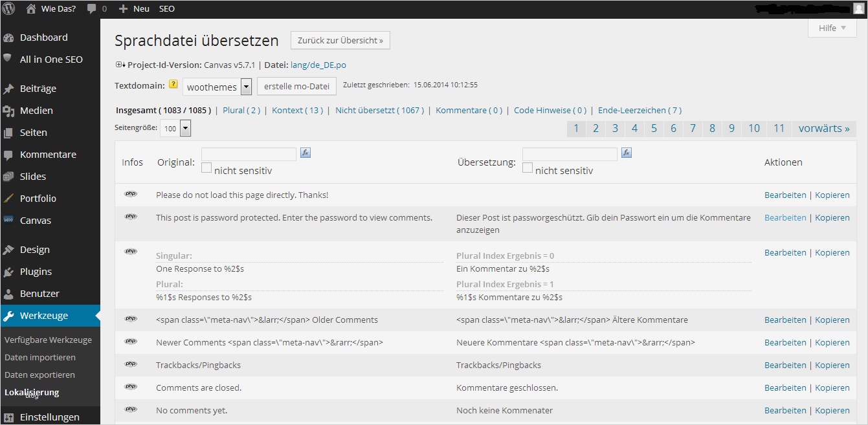
Task: Click the regex icon next to Übersetzung filter
Action: coord(626,153)
